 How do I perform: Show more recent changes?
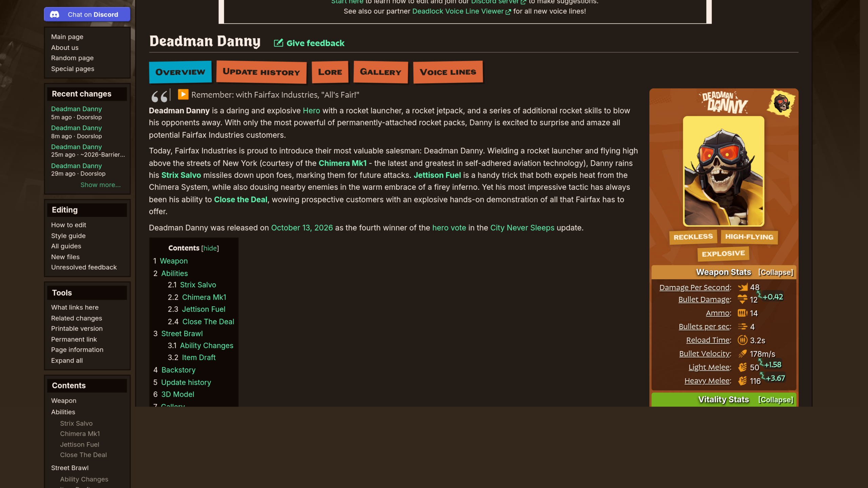100,185
